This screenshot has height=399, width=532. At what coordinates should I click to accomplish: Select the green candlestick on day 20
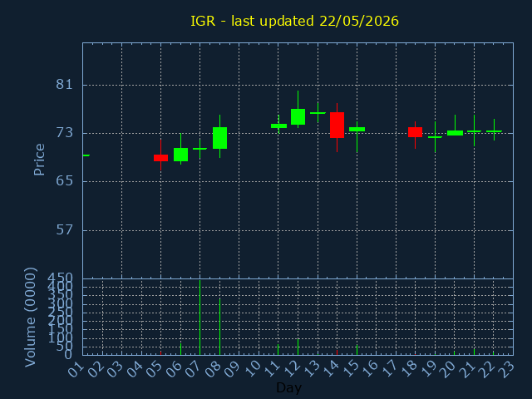click(x=455, y=133)
